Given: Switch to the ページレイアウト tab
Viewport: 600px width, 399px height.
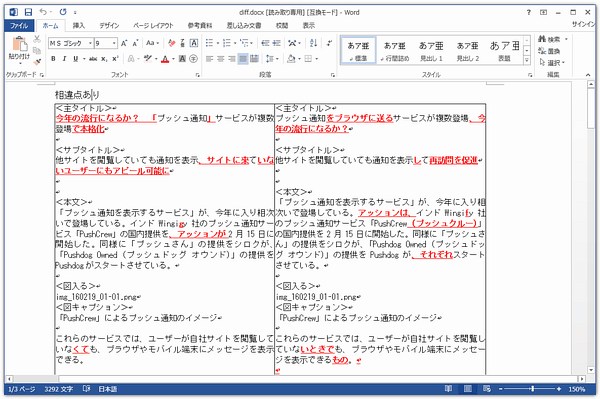Looking at the screenshot, I should tap(153, 26).
